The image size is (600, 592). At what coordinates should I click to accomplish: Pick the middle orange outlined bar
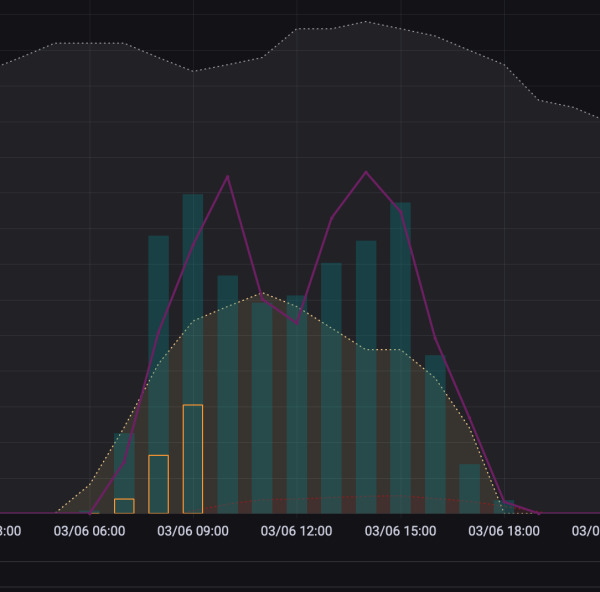tap(158, 484)
